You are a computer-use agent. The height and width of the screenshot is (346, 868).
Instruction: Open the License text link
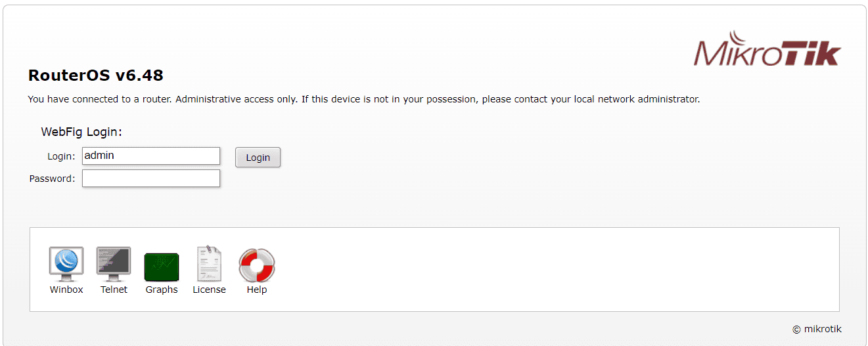pos(209,290)
